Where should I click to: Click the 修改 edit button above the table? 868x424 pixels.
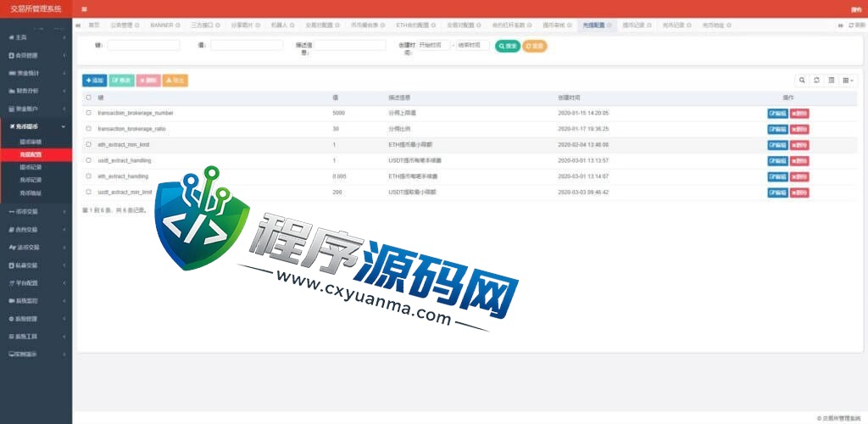point(121,81)
